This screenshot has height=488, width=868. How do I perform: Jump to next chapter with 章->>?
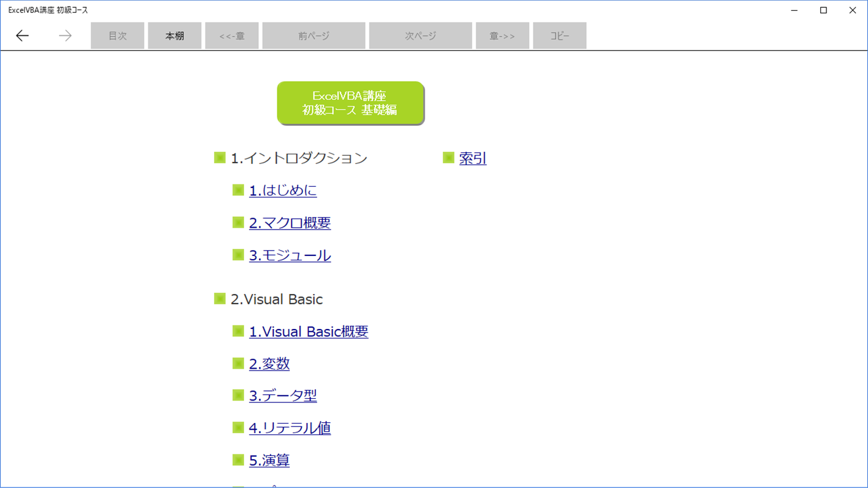pos(503,36)
